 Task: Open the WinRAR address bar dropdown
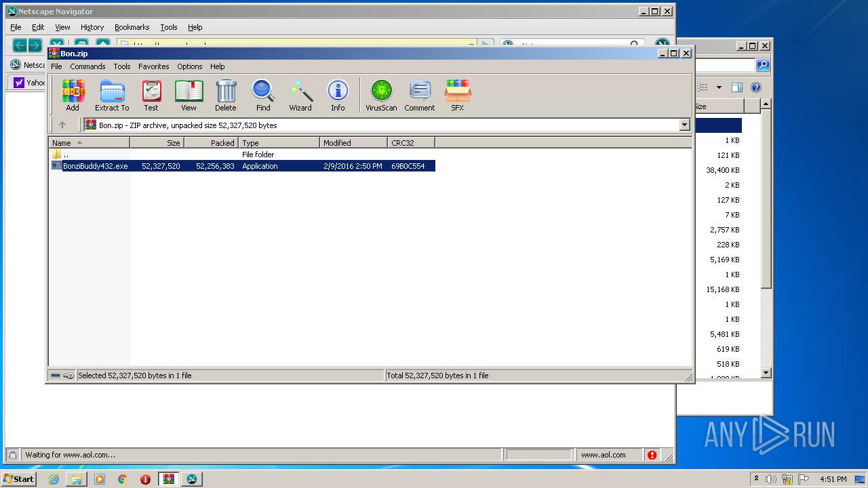[684, 125]
